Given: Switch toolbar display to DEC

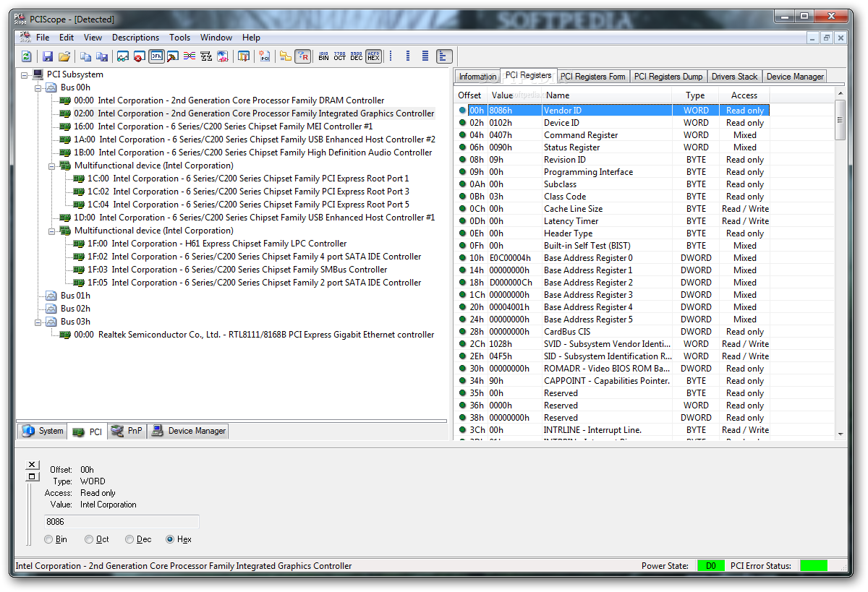Looking at the screenshot, I should [x=357, y=56].
